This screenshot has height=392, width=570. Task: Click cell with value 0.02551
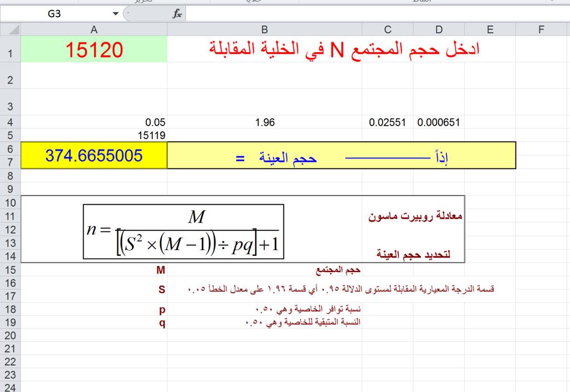coord(387,122)
